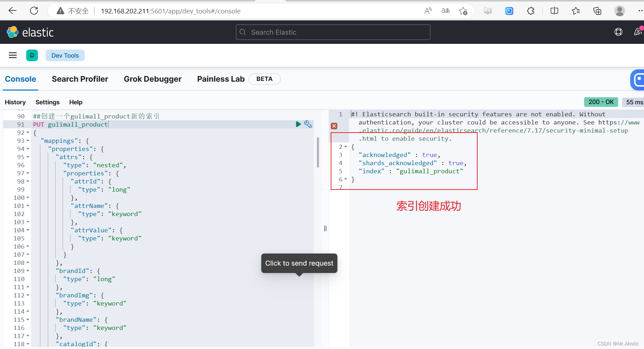The height and width of the screenshot is (349, 644).
Task: Click the browser profile avatar
Action: 620,11
